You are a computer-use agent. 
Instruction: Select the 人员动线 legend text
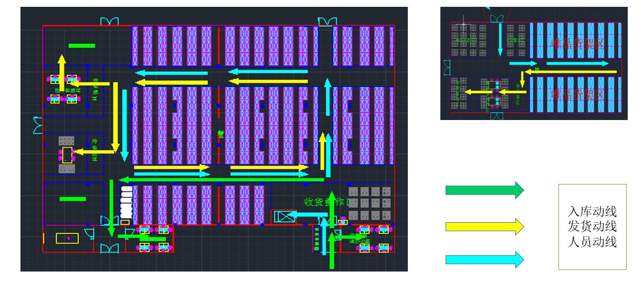[592, 242]
